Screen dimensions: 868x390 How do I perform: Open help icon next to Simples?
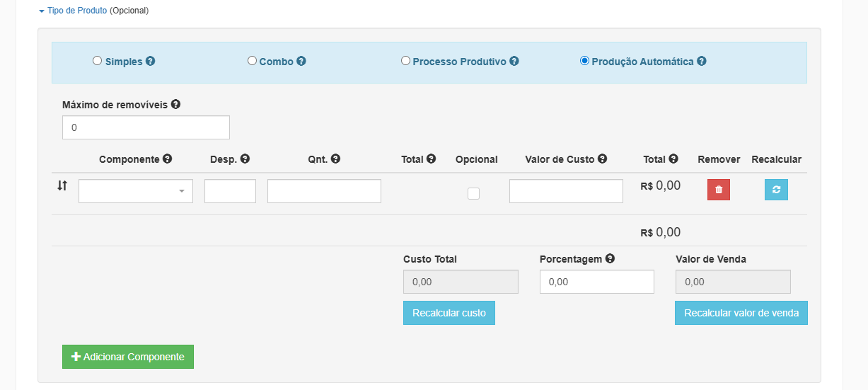click(150, 61)
